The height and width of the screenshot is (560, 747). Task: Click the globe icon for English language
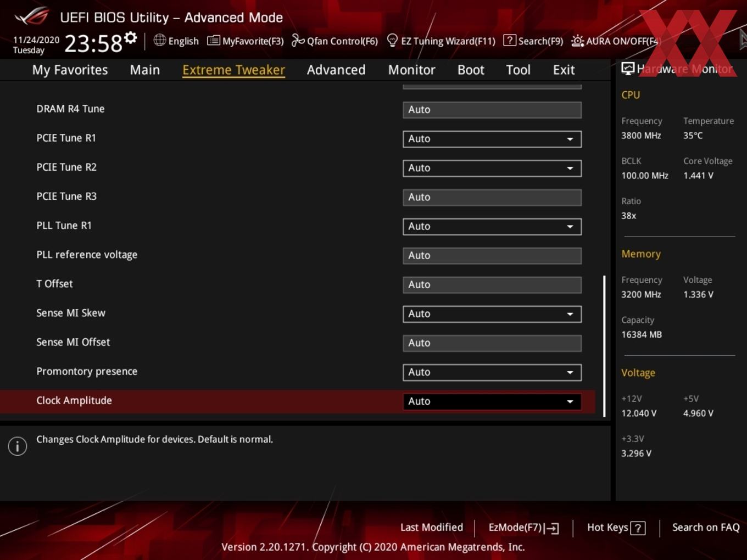point(159,40)
